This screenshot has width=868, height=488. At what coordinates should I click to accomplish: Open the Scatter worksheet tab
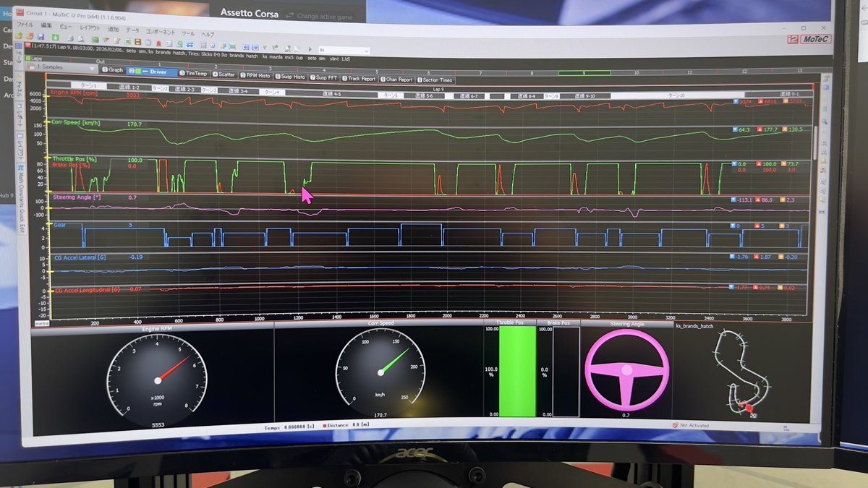(224, 74)
